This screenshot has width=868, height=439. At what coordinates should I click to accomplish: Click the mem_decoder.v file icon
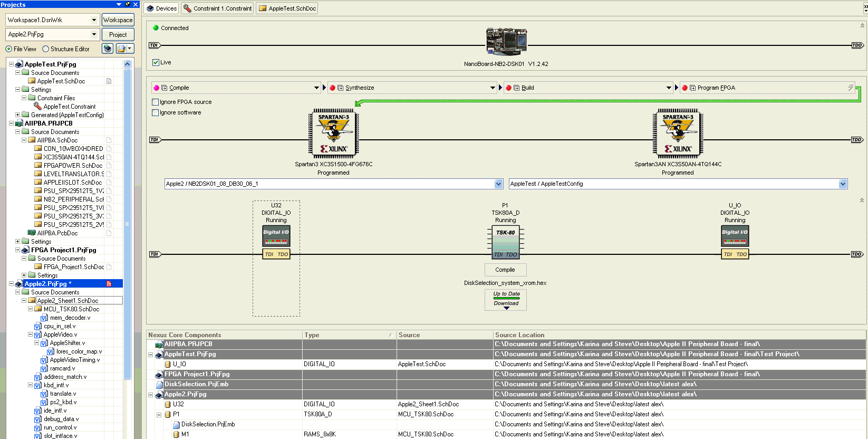[x=44, y=318]
